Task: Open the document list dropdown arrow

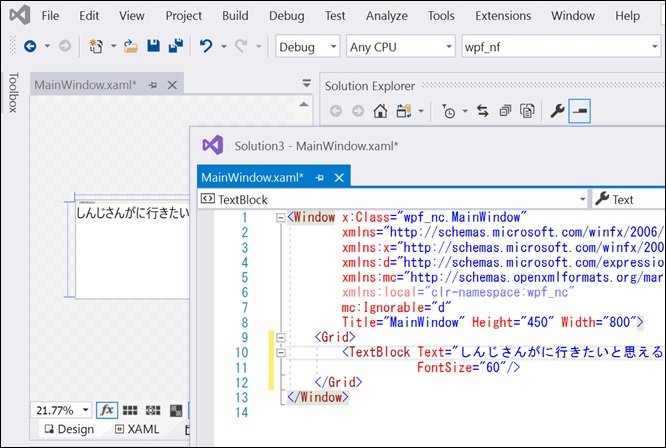Action: (307, 83)
